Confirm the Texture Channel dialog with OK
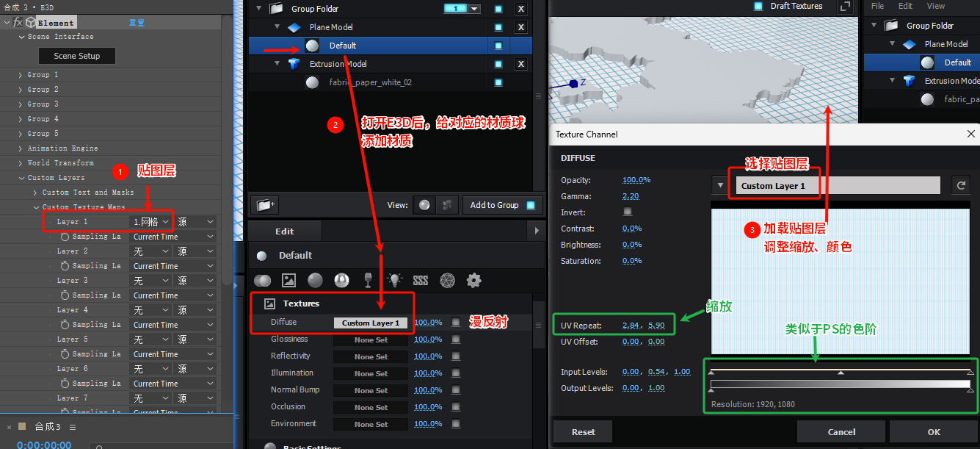This screenshot has height=449, width=980. (x=933, y=432)
